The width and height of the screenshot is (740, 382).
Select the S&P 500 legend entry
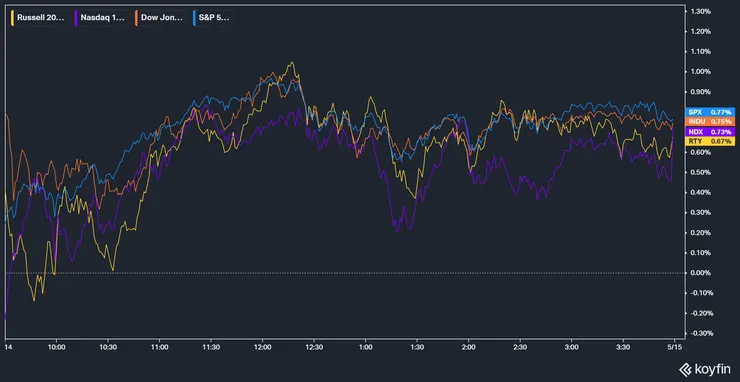(x=212, y=18)
